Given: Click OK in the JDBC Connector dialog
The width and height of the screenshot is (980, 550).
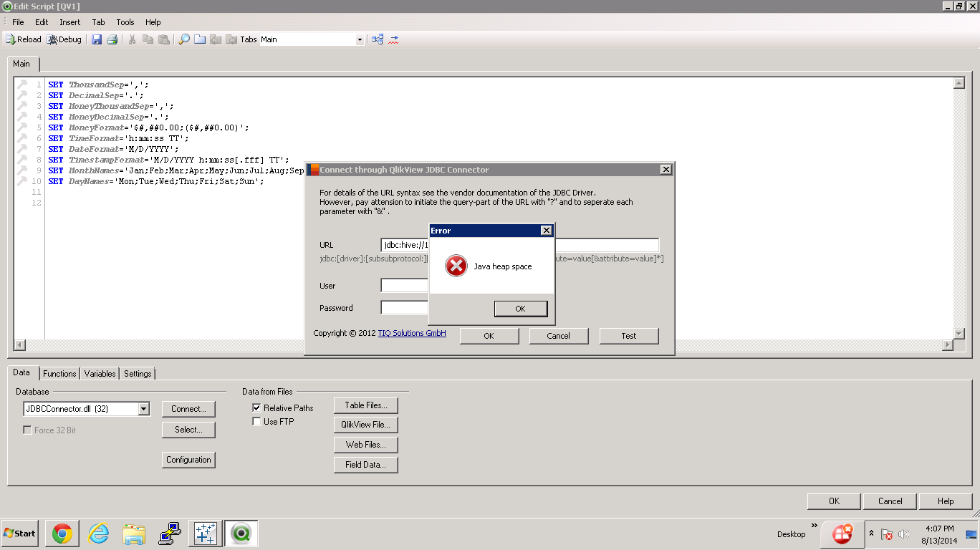Looking at the screenshot, I should (489, 336).
